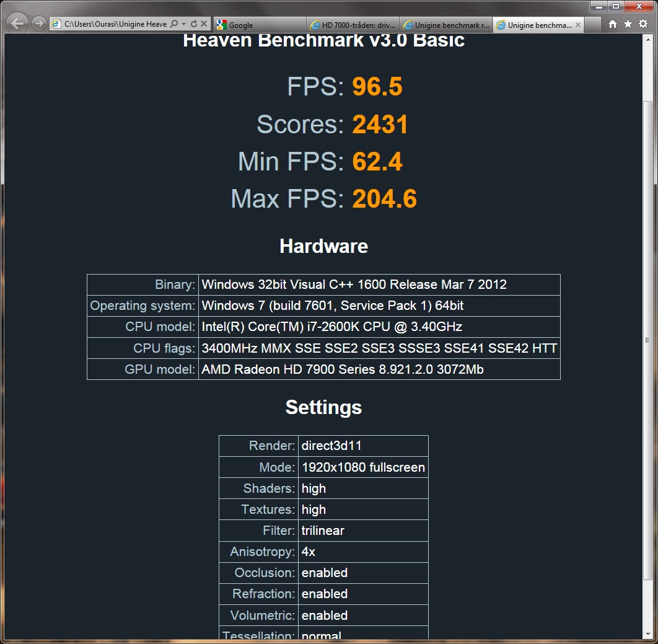Maximize the browser window
Viewport: 658px width, 644px height.
(616, 6)
